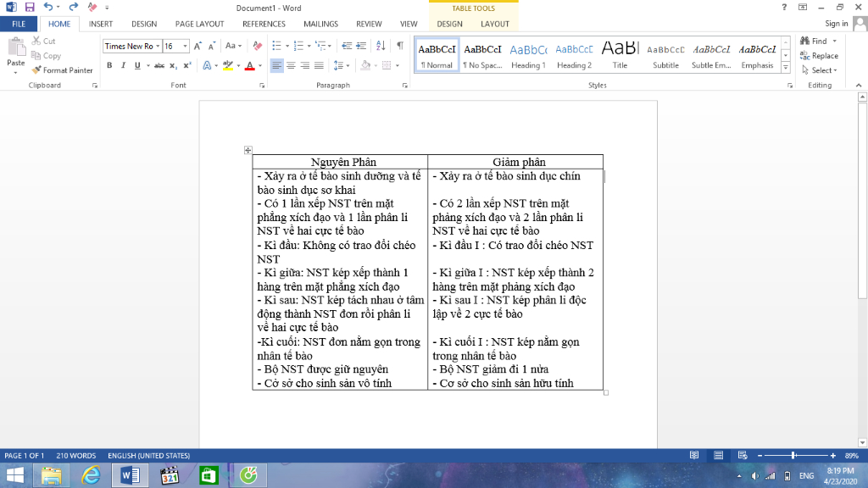Toggle italic formatting
Screen dimensions: 868x488
tap(124, 65)
